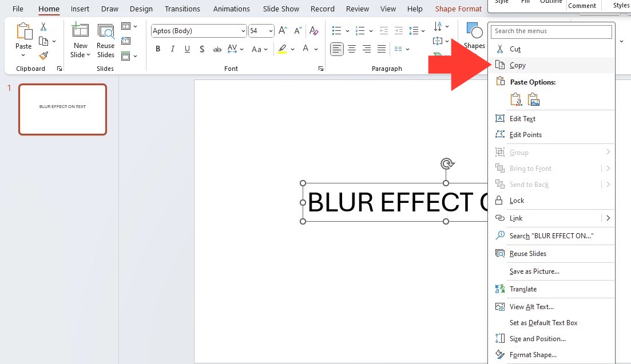Increase font size with the larger A icon
The width and height of the screenshot is (631, 364).
[x=283, y=30]
